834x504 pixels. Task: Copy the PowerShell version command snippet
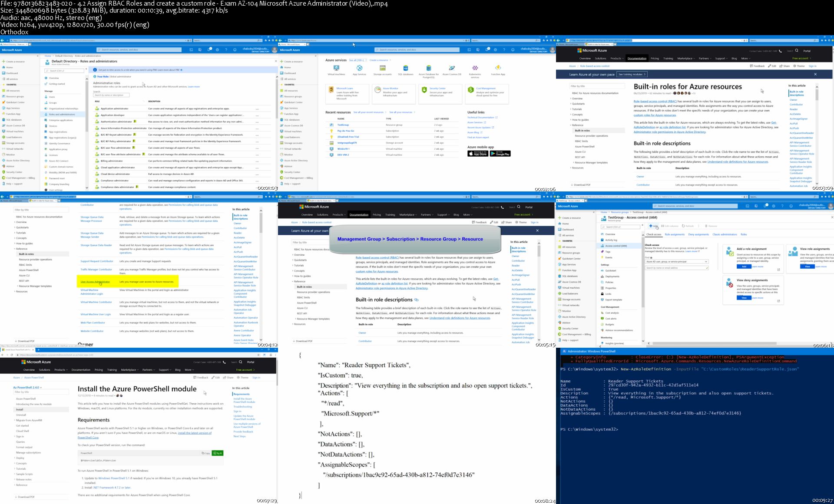(205, 453)
